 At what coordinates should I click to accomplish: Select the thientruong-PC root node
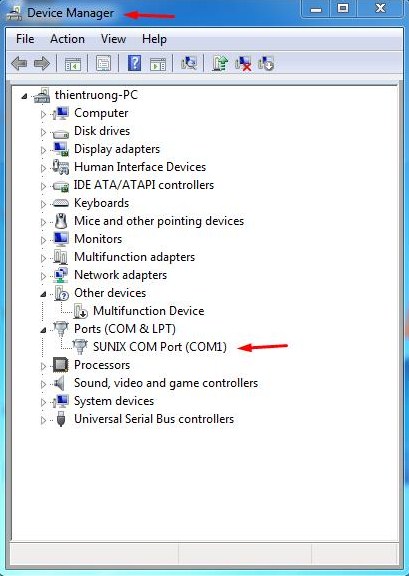[96, 95]
